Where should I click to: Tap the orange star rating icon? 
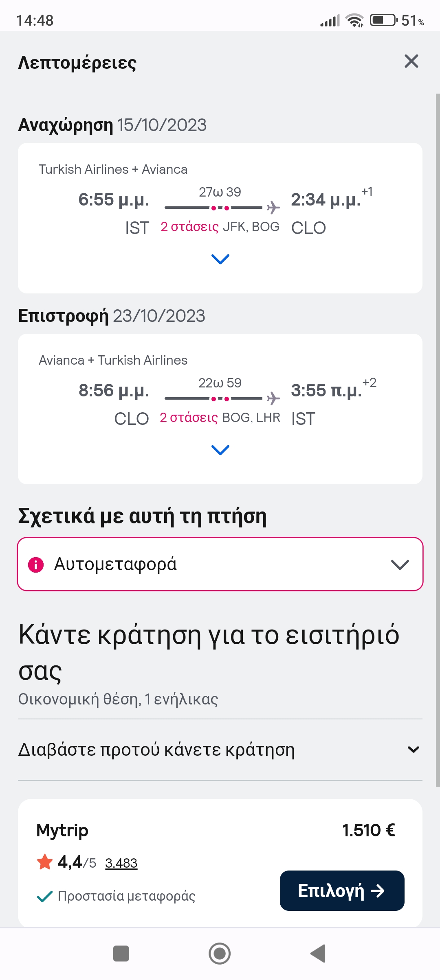[x=45, y=862]
